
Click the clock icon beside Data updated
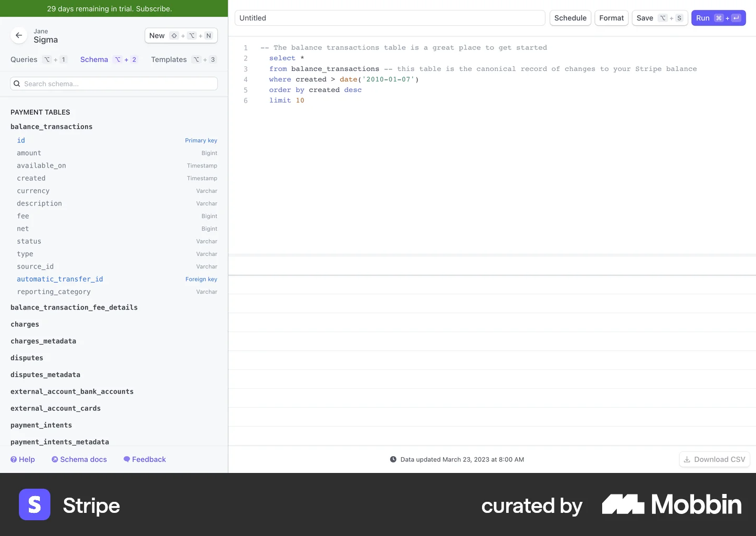pos(393,459)
